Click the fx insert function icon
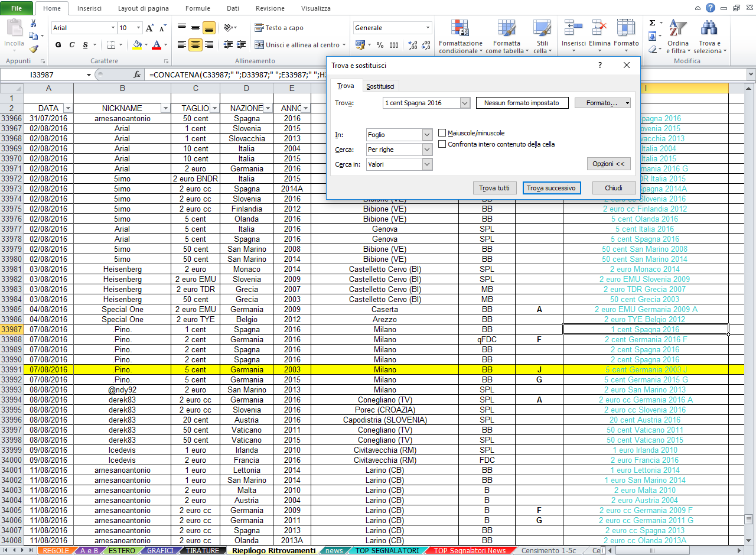 click(x=137, y=74)
